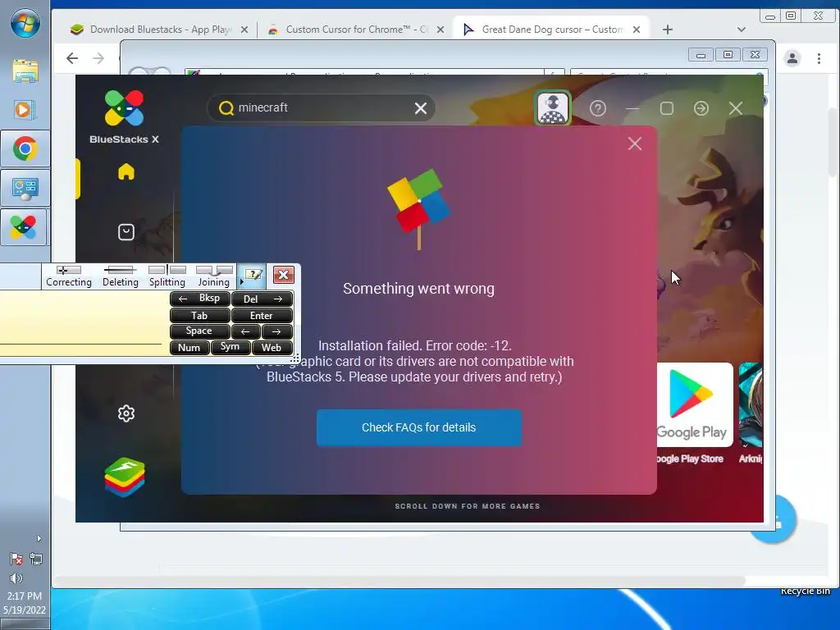Click the Enter key on input panel
This screenshot has width=840, height=630.
[x=262, y=316]
